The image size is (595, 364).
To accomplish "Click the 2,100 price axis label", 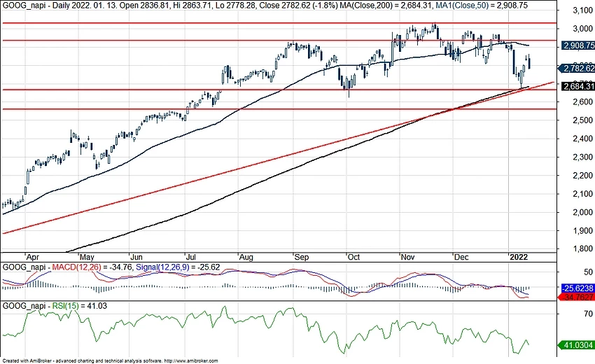I will pyautogui.click(x=582, y=194).
